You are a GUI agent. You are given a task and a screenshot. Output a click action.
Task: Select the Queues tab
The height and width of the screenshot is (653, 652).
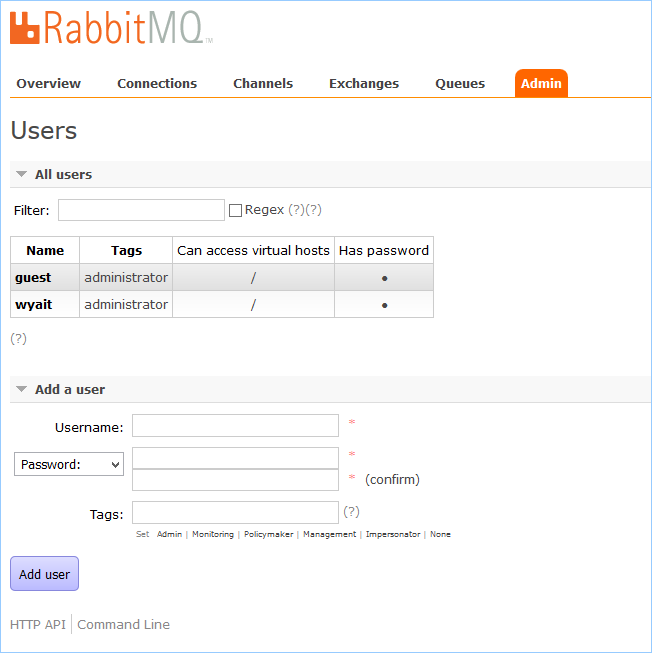tap(460, 83)
